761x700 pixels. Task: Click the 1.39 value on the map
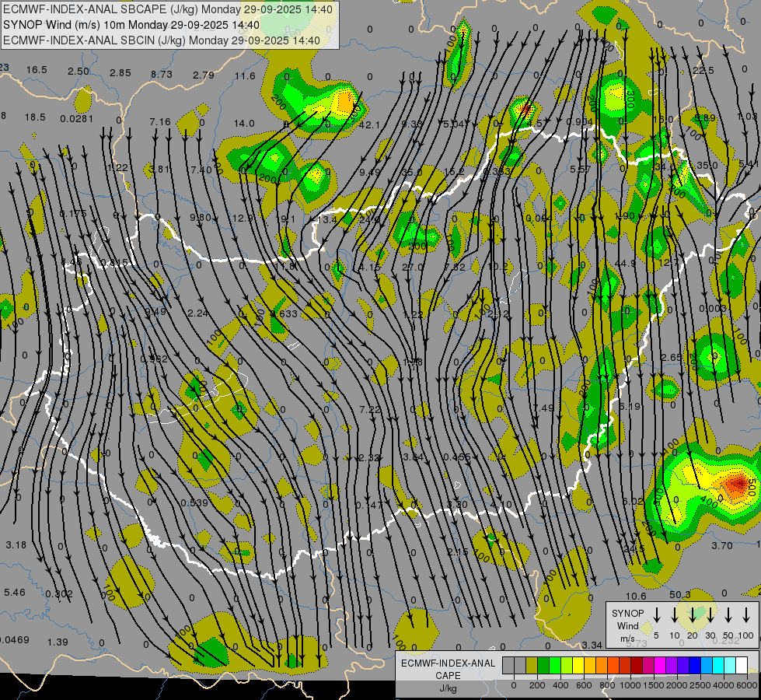pos(58,642)
